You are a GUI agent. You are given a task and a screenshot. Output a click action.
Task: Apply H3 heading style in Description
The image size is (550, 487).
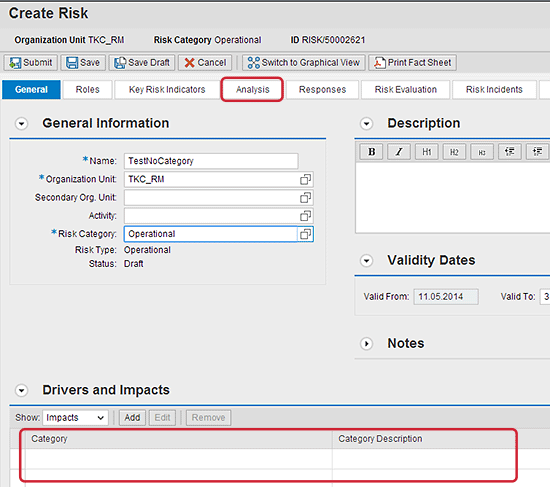point(482,152)
